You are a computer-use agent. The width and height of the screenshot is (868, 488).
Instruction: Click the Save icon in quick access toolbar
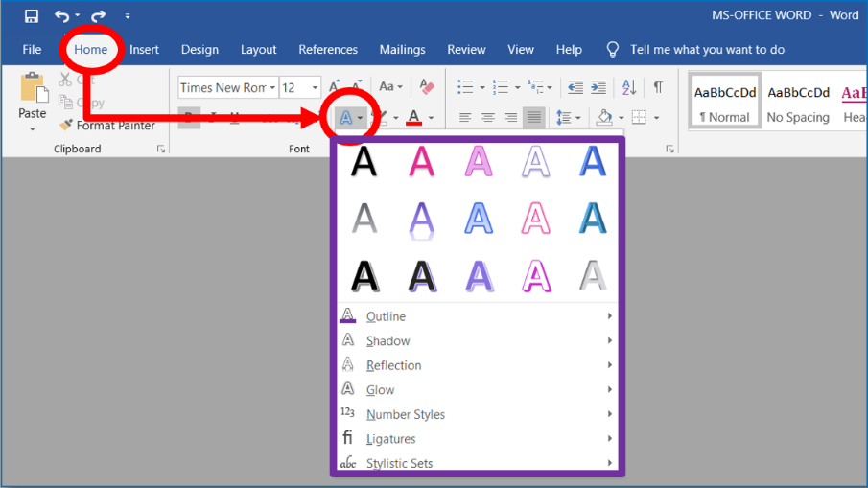click(x=31, y=16)
